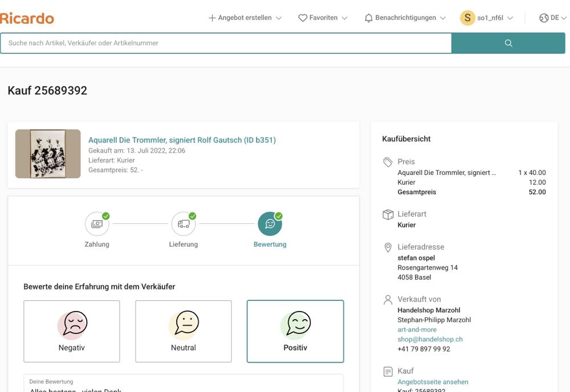
Task: Click the Ricardo logo
Action: click(x=27, y=18)
